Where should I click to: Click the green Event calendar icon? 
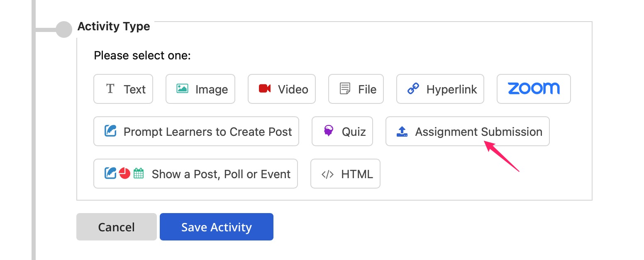139,173
